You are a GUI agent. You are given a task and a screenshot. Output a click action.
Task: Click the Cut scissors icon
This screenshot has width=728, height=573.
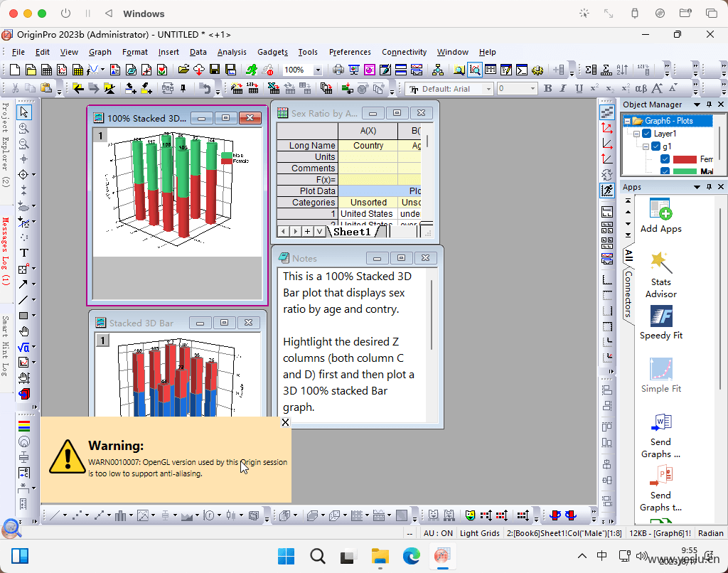[15, 88]
